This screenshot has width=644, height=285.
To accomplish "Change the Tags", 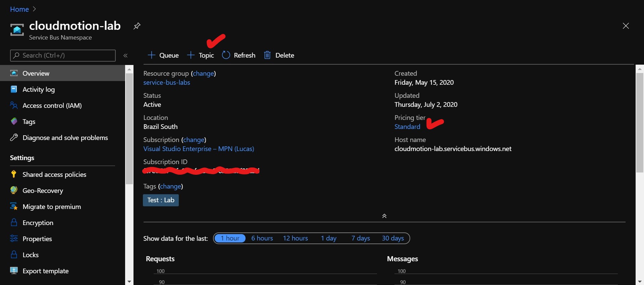I will [170, 186].
